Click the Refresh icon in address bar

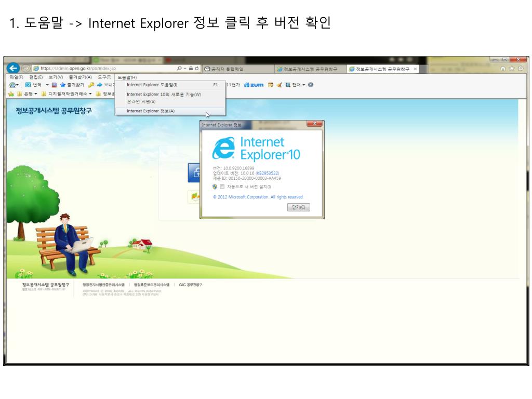[197, 68]
